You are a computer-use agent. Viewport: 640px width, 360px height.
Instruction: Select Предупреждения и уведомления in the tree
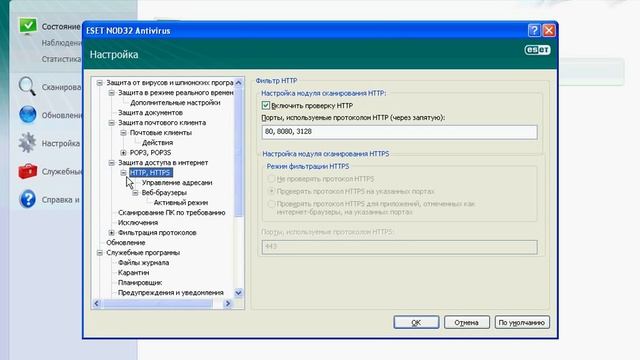point(171,293)
